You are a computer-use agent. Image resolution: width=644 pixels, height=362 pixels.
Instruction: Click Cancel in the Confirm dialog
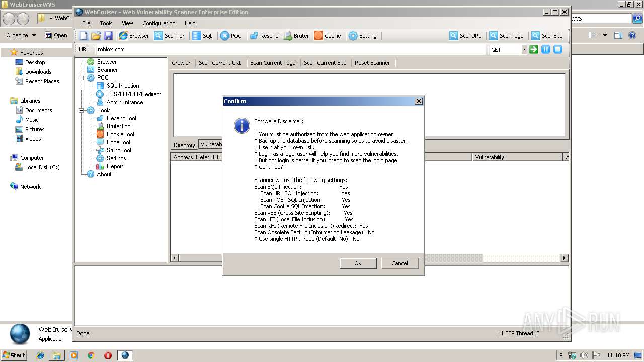pos(400,263)
